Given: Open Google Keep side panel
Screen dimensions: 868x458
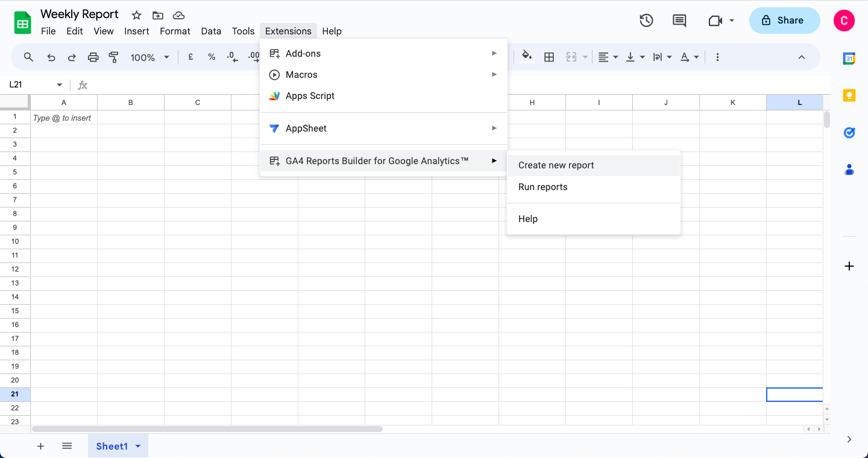Looking at the screenshot, I should click(849, 95).
